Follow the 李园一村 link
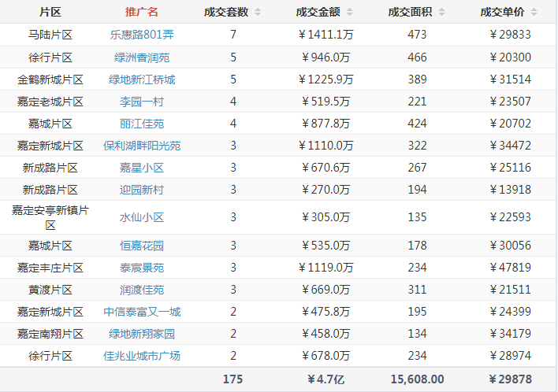558x392 pixels. (142, 102)
